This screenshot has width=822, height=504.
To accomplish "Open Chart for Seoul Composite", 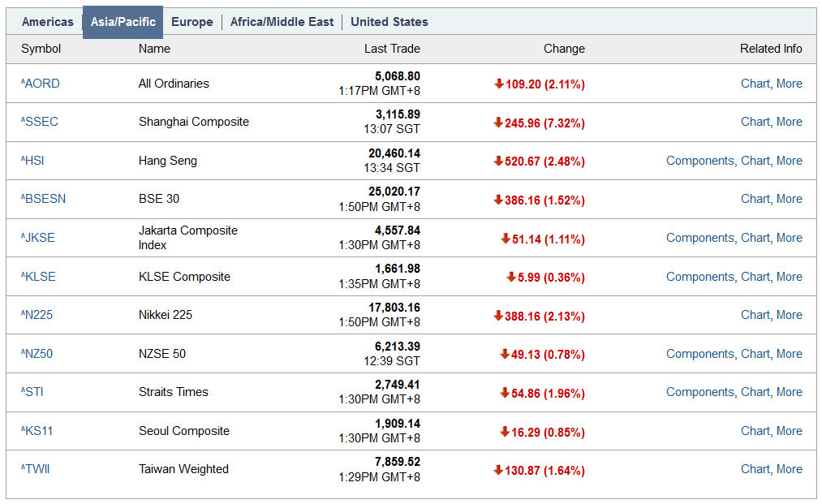I will click(755, 431).
